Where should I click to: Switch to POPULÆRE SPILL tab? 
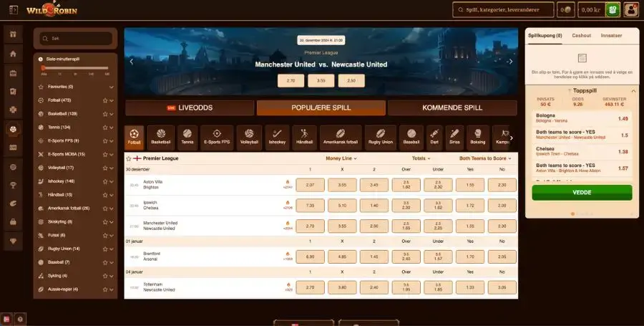coord(321,107)
